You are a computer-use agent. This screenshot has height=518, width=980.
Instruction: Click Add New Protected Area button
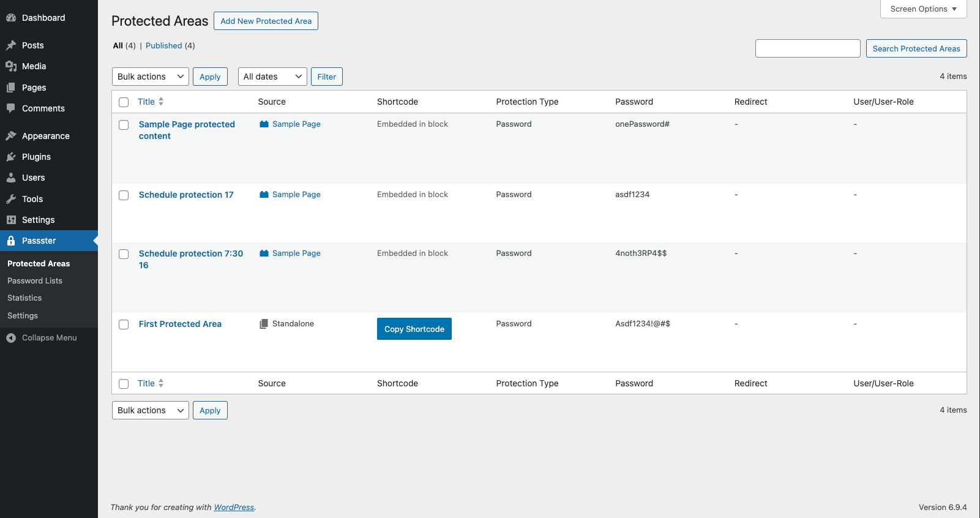click(x=266, y=21)
